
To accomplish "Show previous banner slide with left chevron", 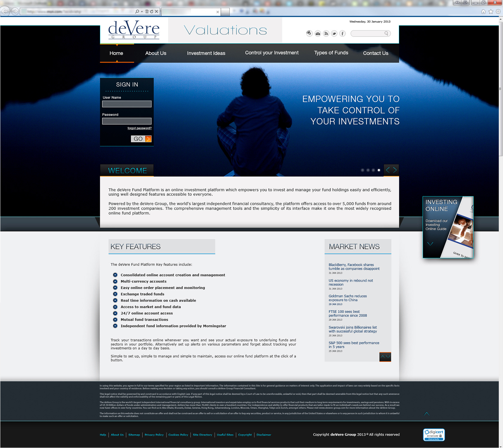I will click(388, 170).
